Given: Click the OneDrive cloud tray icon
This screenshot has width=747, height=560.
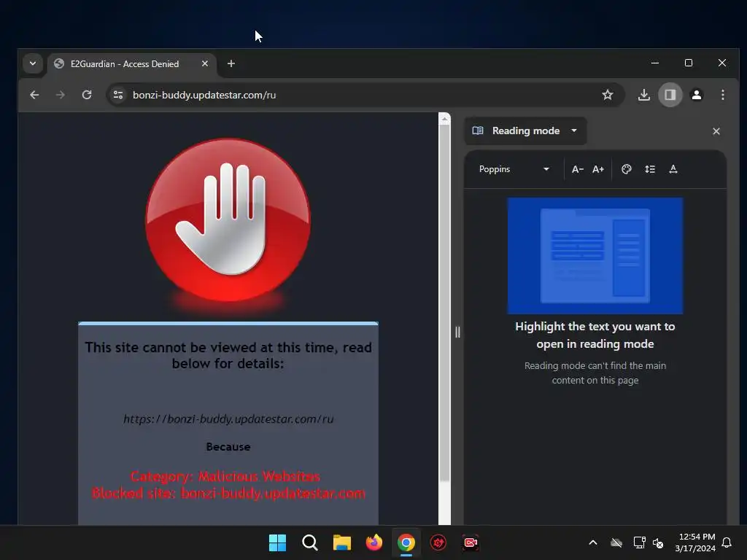Looking at the screenshot, I should click(x=616, y=542).
